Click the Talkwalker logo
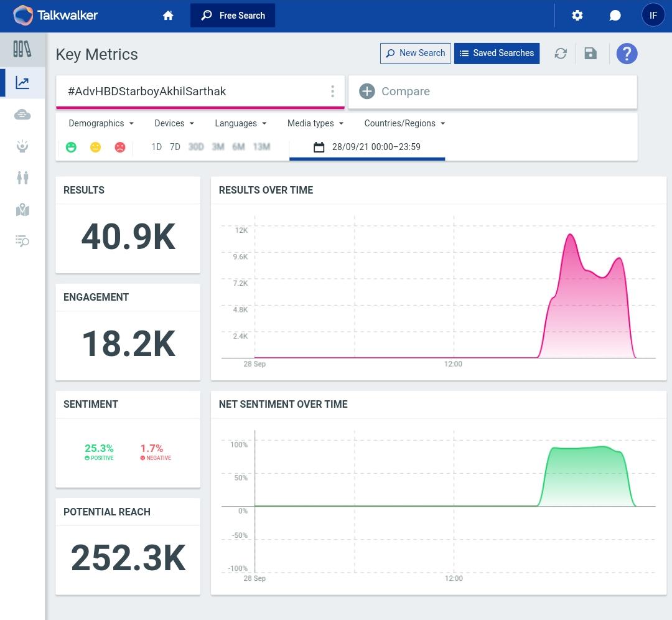This screenshot has height=620, width=672. tap(55, 16)
